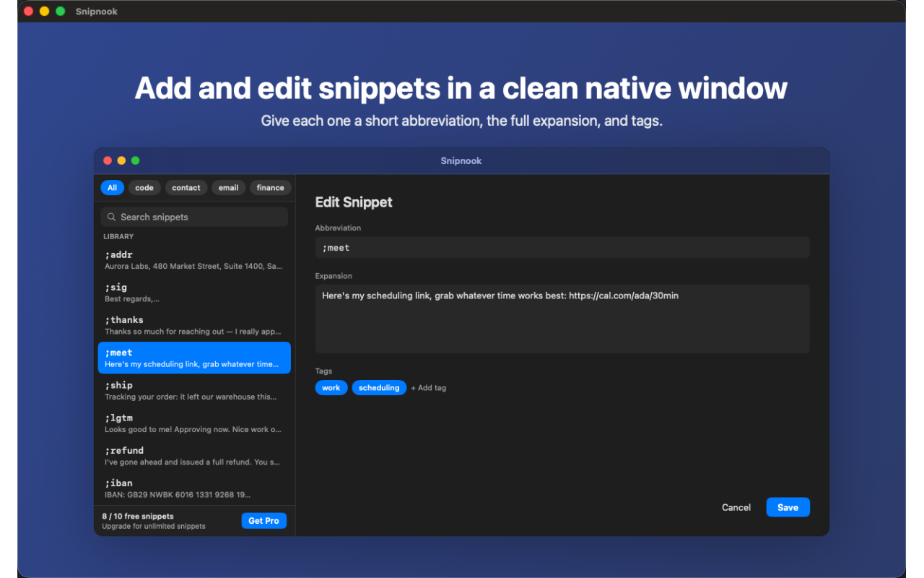Click the main headline about adding snippets
The width and height of the screenshot is (924, 578).
click(x=461, y=88)
